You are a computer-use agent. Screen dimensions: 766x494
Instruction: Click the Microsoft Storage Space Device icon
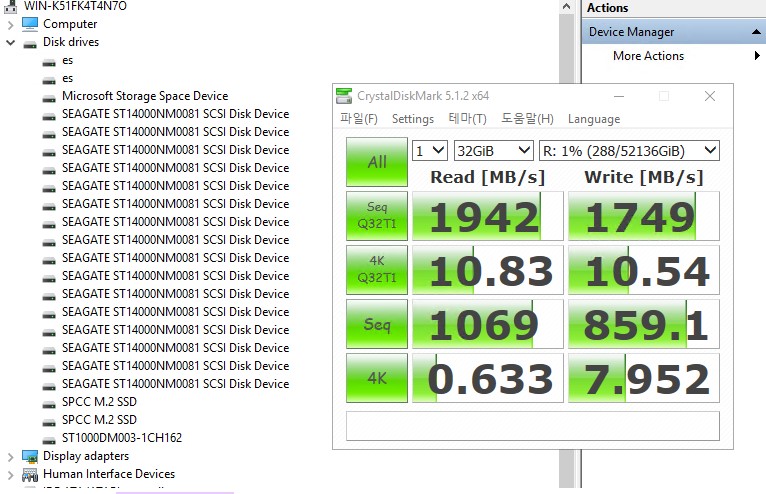tap(49, 97)
